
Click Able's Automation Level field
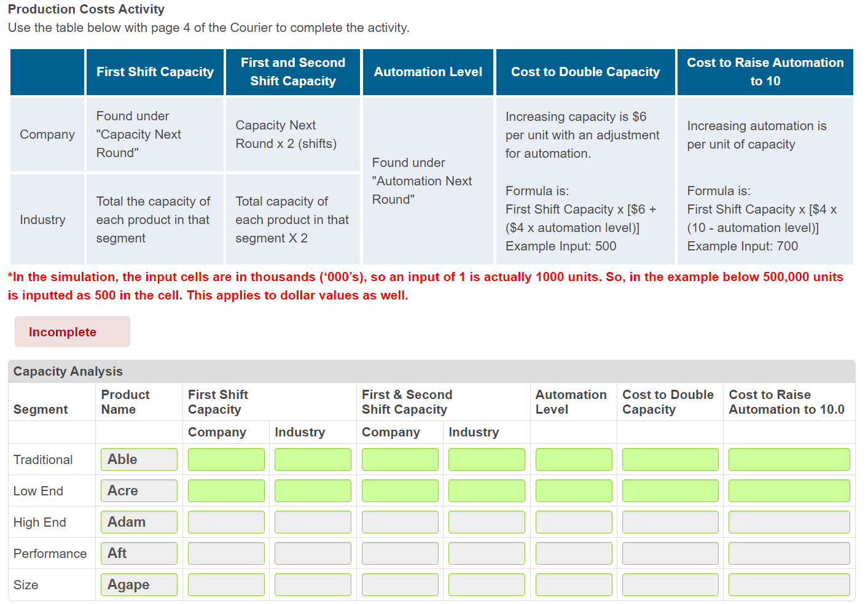pos(573,459)
